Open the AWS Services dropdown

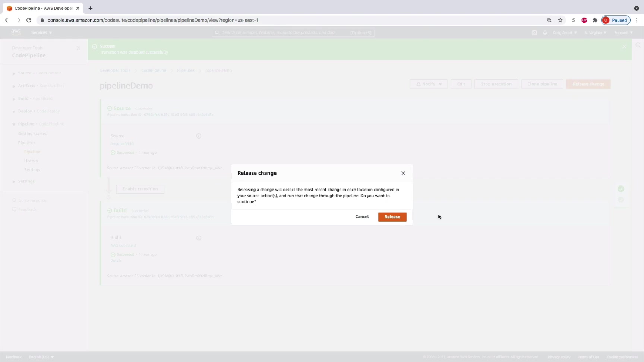point(41,32)
